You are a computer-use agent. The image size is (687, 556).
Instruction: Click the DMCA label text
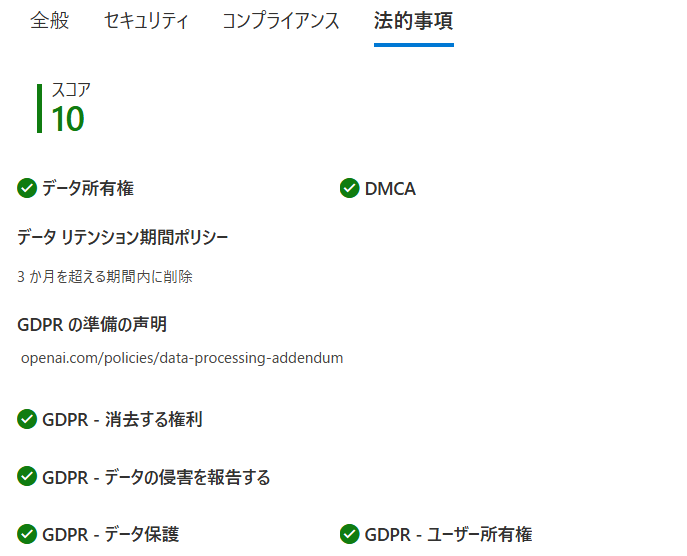(390, 188)
